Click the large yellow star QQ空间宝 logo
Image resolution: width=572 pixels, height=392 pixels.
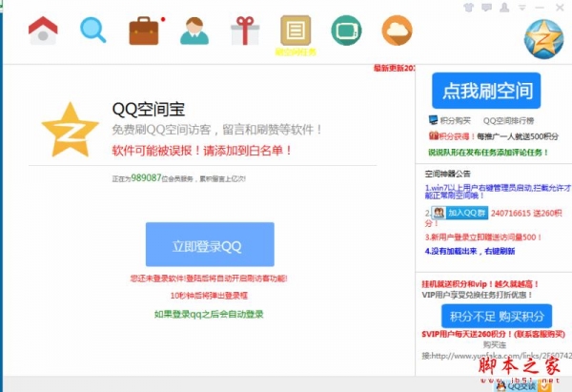coord(70,131)
